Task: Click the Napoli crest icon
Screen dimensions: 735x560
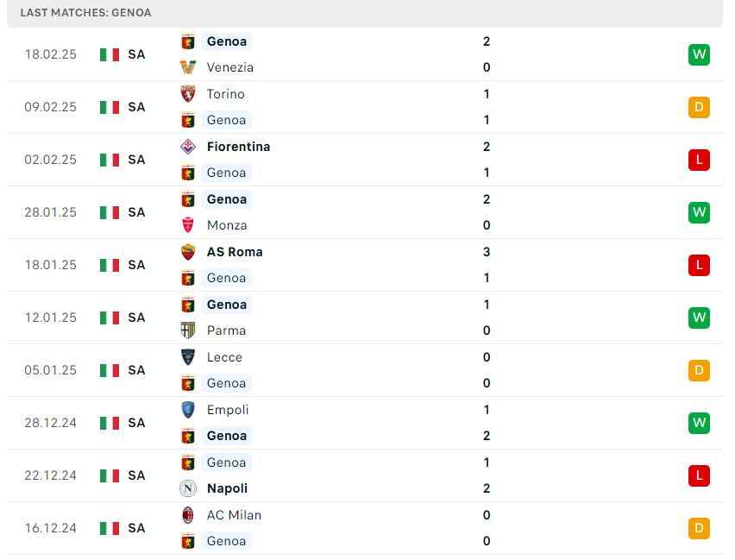Action: (188, 488)
